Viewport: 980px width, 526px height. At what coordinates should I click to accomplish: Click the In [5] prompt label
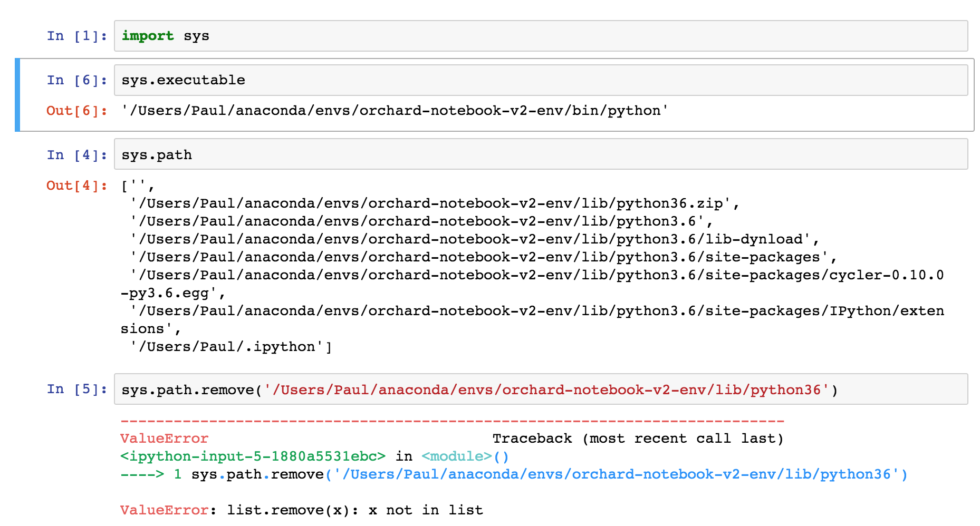click(x=76, y=390)
